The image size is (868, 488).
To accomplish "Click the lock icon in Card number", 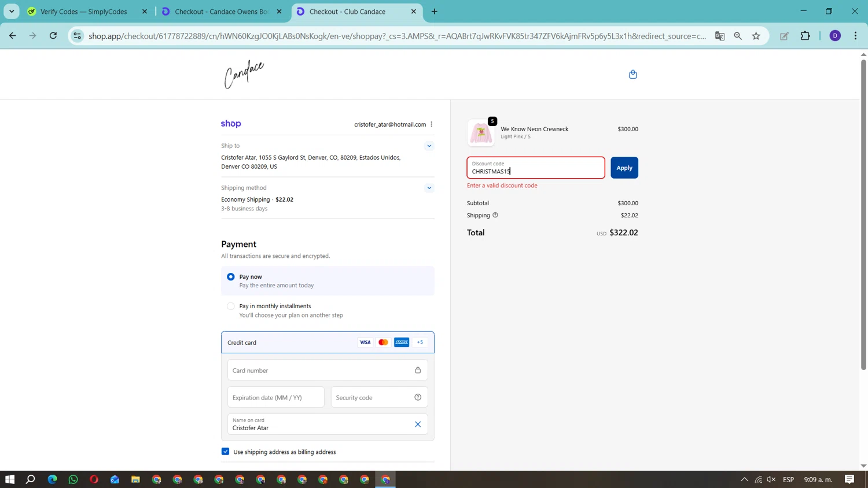I will pos(418,370).
